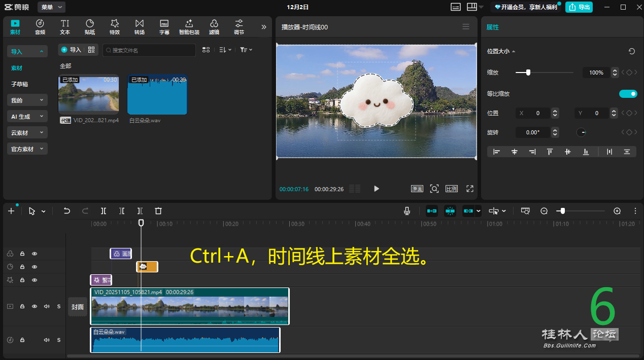This screenshot has width=644, height=360.
Task: Click the timeline zoom in icon
Action: tap(617, 211)
